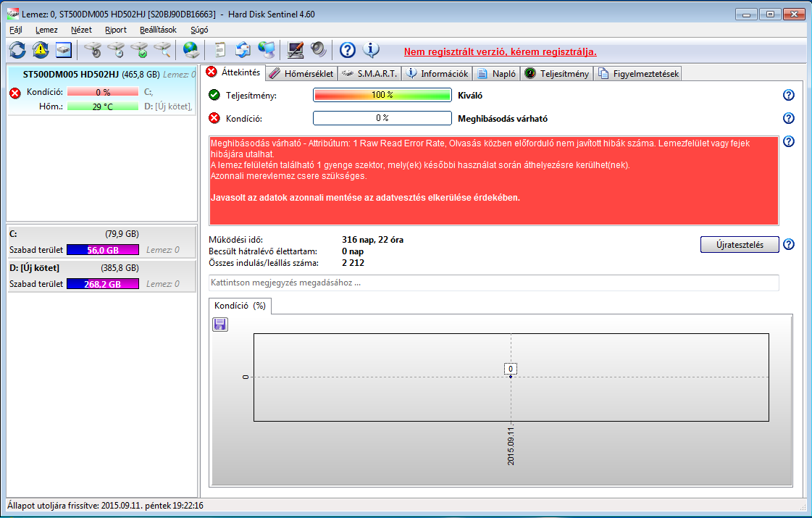This screenshot has width=812, height=518.
Task: Click the Kondíció 0 % bar in overview
Action: [x=382, y=118]
